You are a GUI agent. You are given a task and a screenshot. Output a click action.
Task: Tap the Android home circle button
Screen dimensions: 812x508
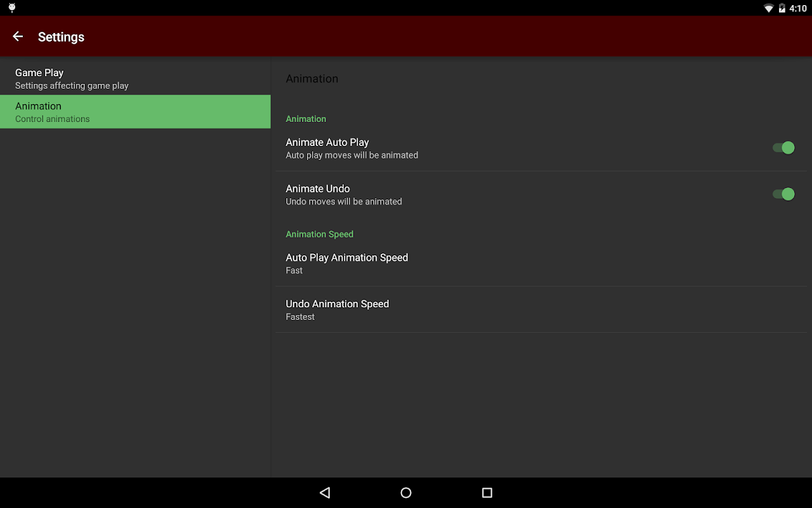coord(406,493)
